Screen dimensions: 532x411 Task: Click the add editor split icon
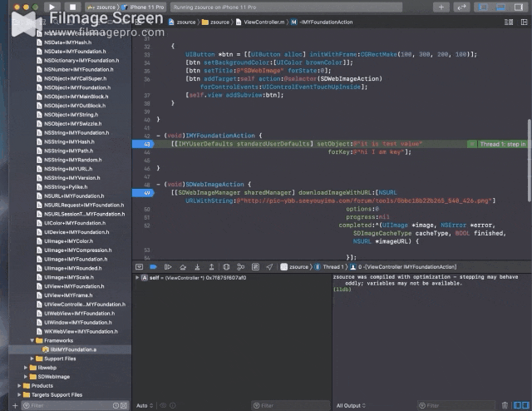coord(524,22)
